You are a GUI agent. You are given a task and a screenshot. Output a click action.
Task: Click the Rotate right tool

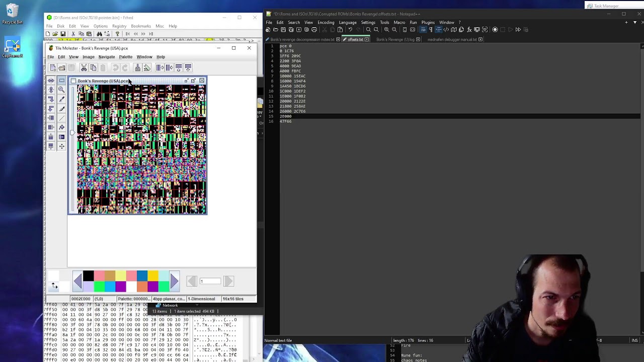pos(51,99)
